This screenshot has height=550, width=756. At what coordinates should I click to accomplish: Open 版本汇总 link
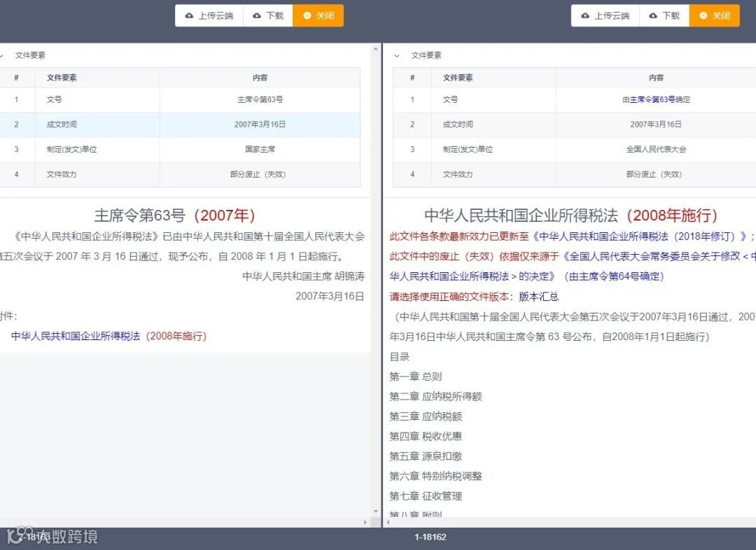[538, 297]
